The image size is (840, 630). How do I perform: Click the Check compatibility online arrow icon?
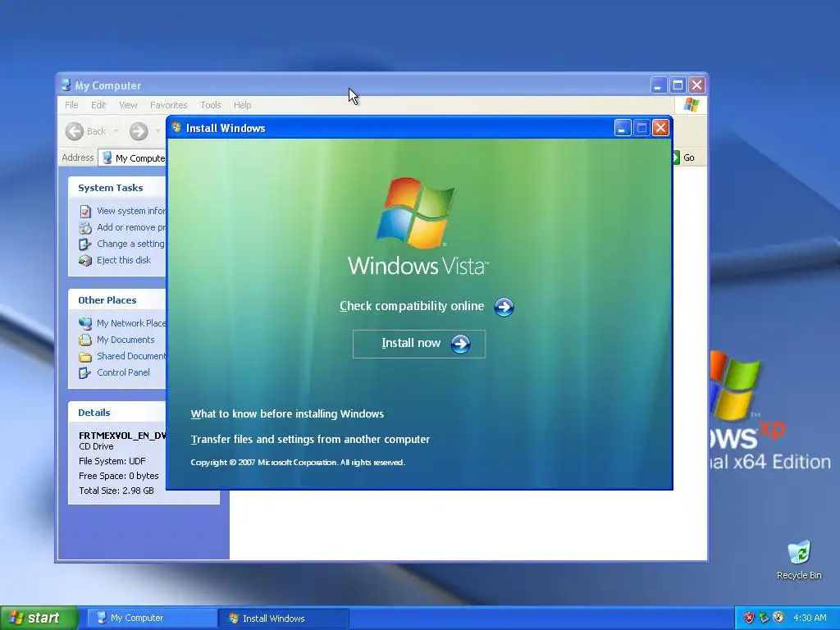click(x=504, y=307)
